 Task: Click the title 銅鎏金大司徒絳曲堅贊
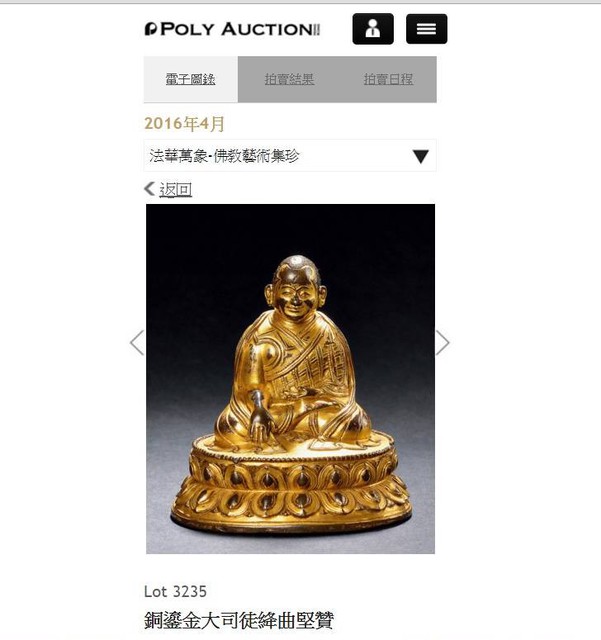[239, 620]
